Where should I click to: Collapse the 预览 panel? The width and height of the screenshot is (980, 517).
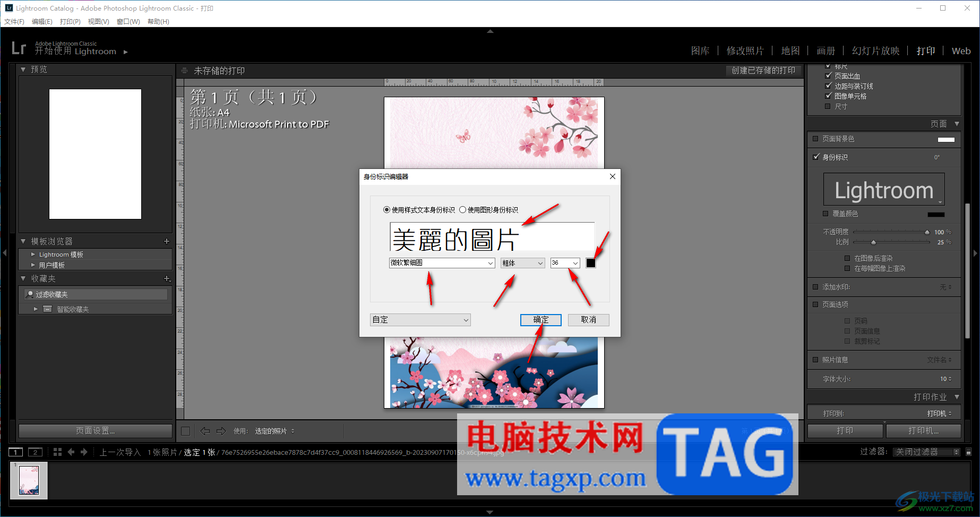(23, 70)
